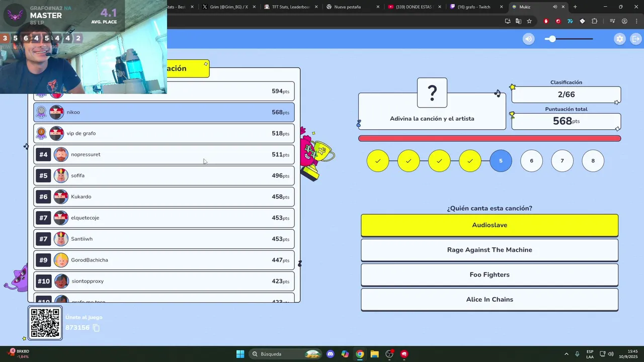Click the taskbar microphone icon
The width and height of the screenshot is (644, 362).
(577, 354)
